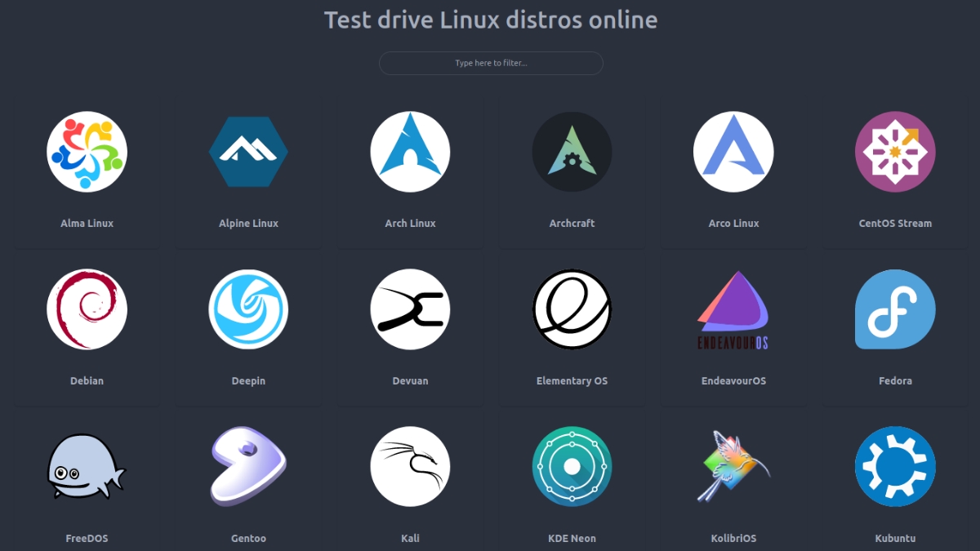The height and width of the screenshot is (551, 980).
Task: Click the Archcraft dark logo icon
Action: pyautogui.click(x=572, y=152)
